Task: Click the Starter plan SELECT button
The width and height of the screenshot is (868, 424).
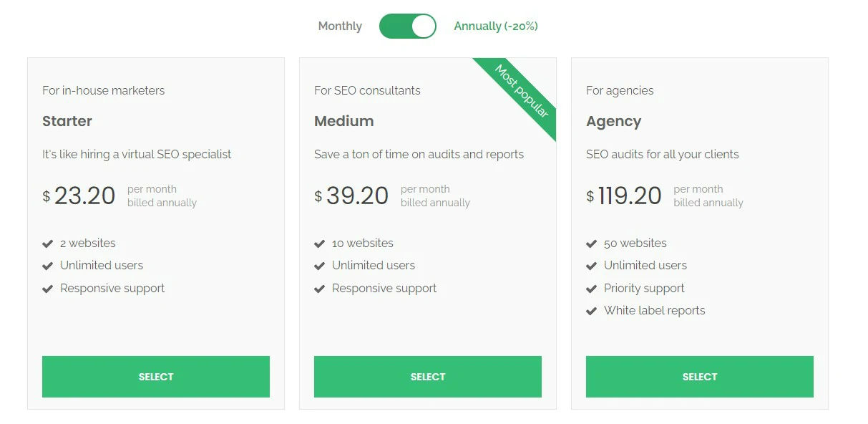Action: [156, 377]
